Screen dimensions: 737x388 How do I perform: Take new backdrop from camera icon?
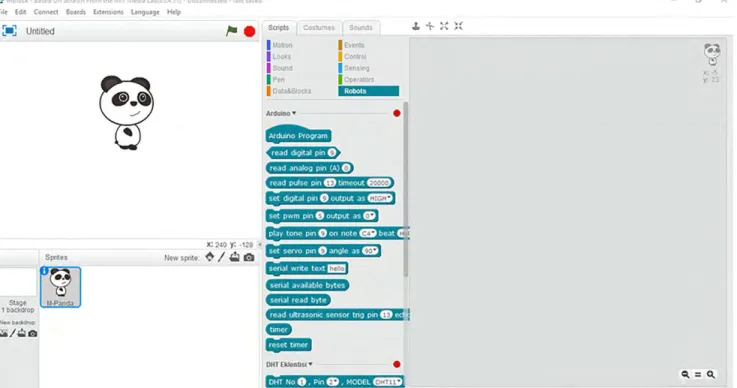(x=32, y=333)
